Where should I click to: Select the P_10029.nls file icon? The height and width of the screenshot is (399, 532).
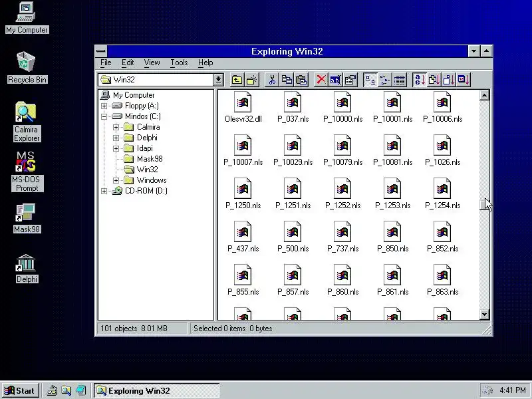(293, 145)
